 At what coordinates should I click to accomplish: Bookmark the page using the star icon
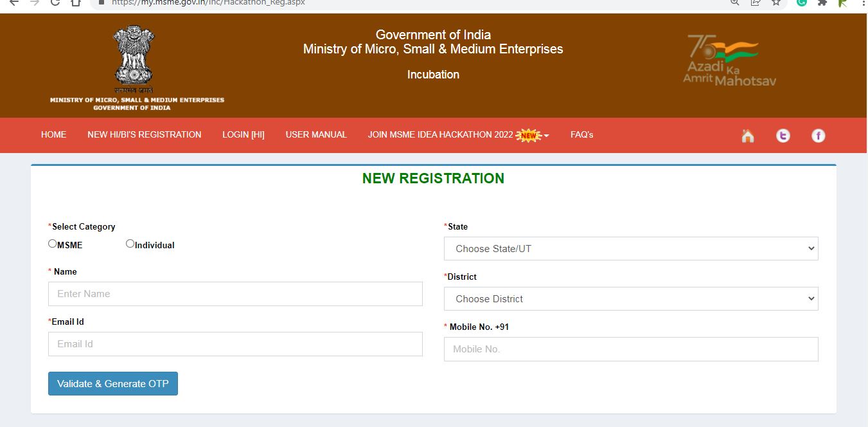(x=776, y=3)
